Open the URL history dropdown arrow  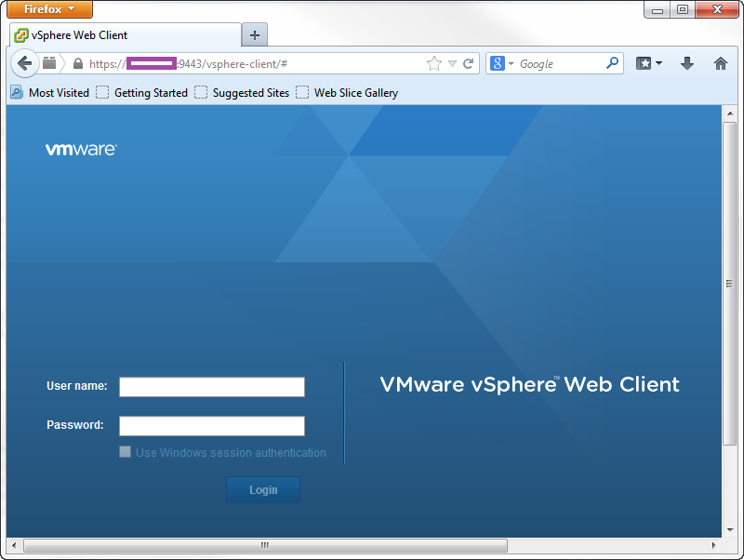[x=452, y=63]
